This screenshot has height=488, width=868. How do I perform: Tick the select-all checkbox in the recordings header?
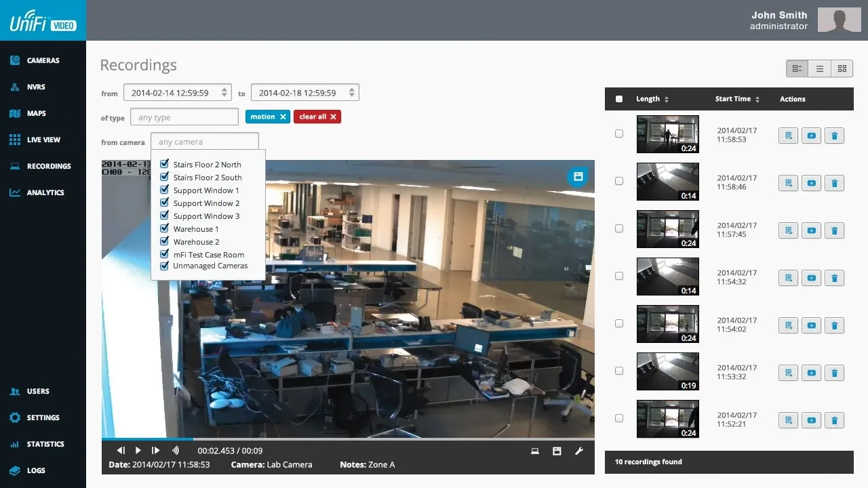tap(619, 99)
